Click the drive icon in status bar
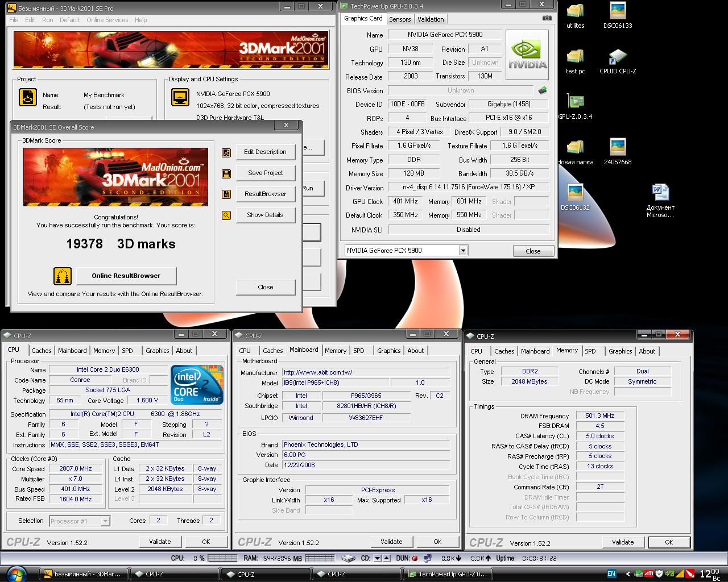 348,559
